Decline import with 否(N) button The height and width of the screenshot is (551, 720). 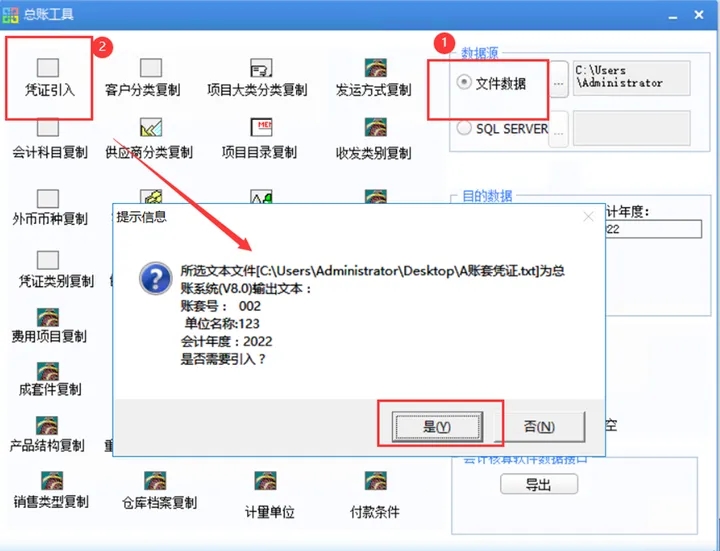539,427
